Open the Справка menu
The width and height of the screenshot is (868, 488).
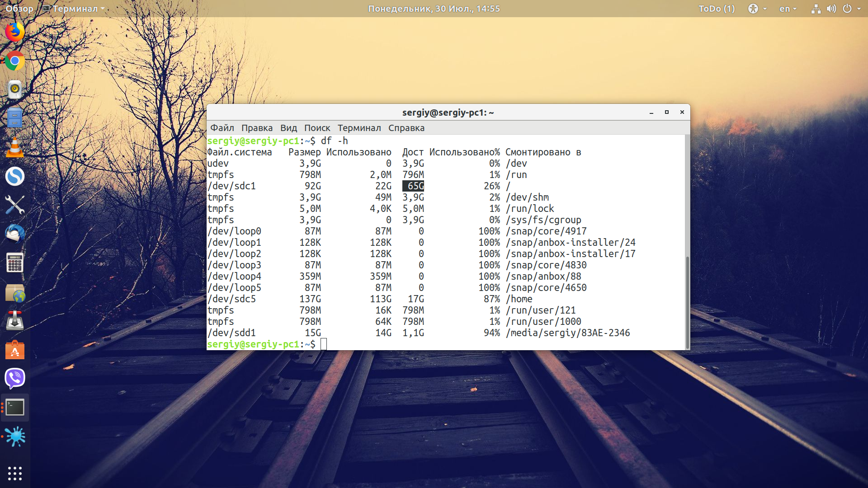click(406, 128)
